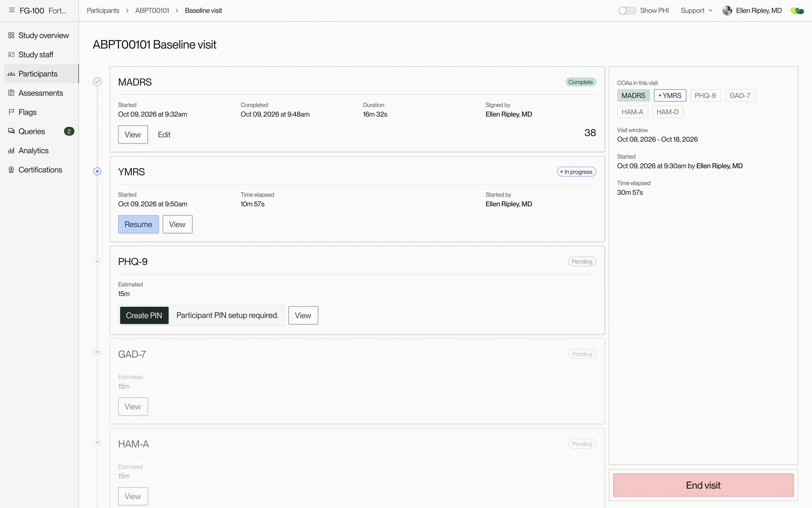Go to the Participants breadcrumb
Image resolution: width=812 pixels, height=508 pixels.
pyautogui.click(x=103, y=10)
